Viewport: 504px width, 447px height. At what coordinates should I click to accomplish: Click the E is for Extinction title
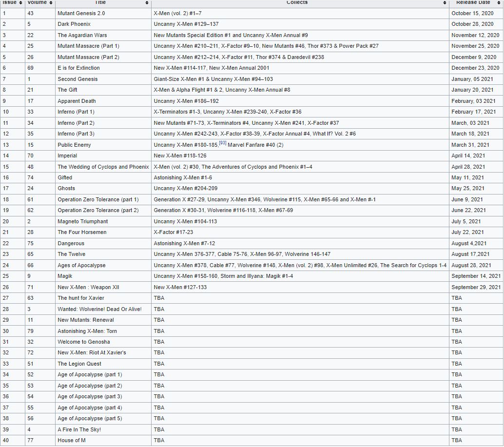[x=78, y=68]
